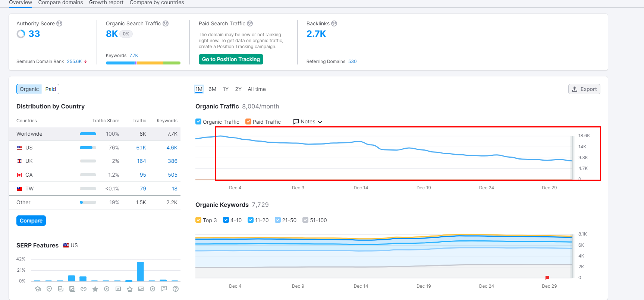Screen dimensions: 644x300
Task: Expand the Notes dropdown arrow
Action: click(320, 122)
